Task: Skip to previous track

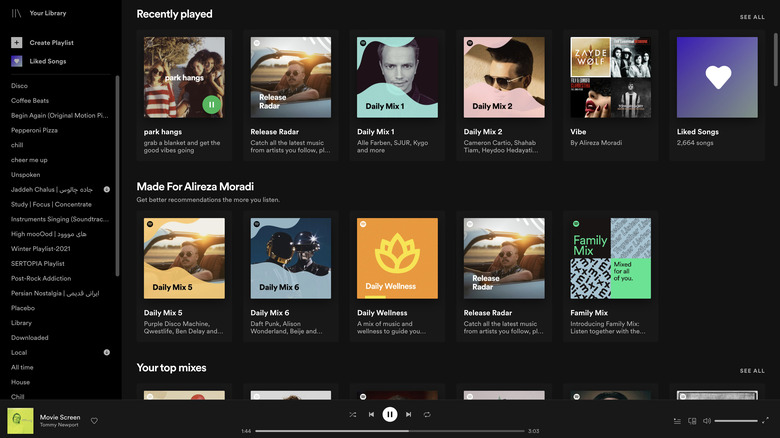Action: pyautogui.click(x=371, y=414)
